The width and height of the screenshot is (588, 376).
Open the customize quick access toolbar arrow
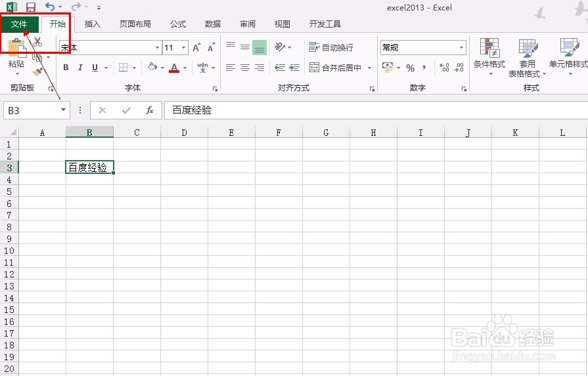click(x=99, y=7)
